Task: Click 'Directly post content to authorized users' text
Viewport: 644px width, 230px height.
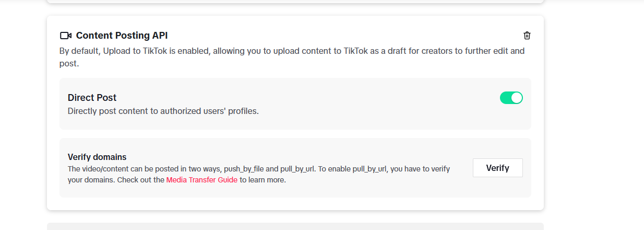Action: [163, 111]
